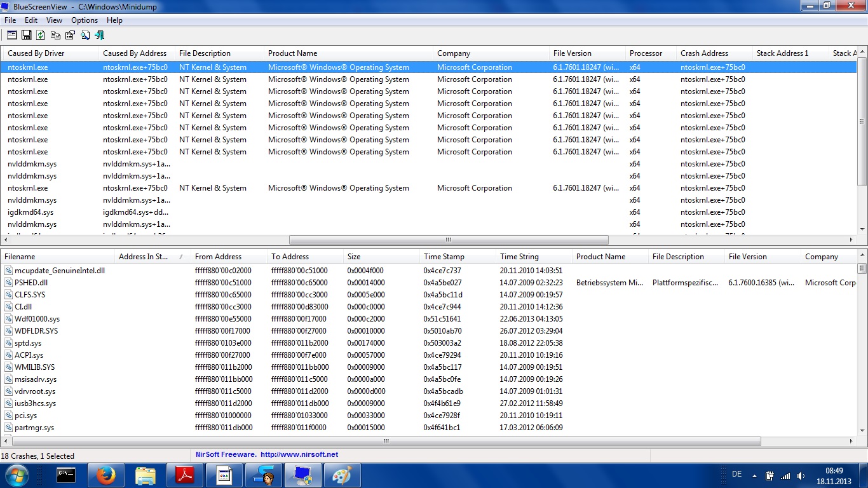Click upper pane horizontal scrollbar thumb
868x488 pixels.
coord(449,240)
